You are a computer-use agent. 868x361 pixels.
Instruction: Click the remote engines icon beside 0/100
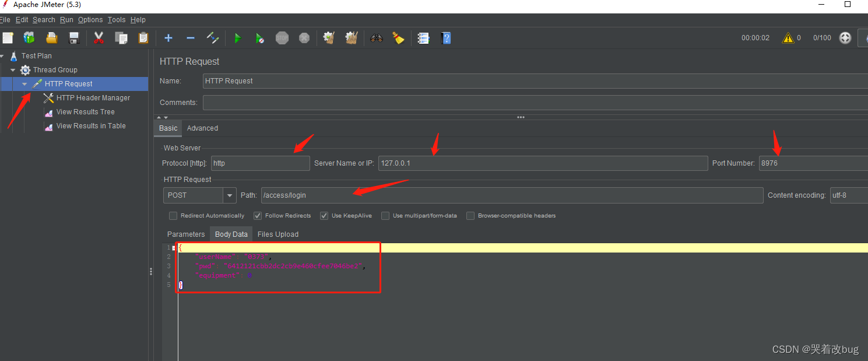845,38
